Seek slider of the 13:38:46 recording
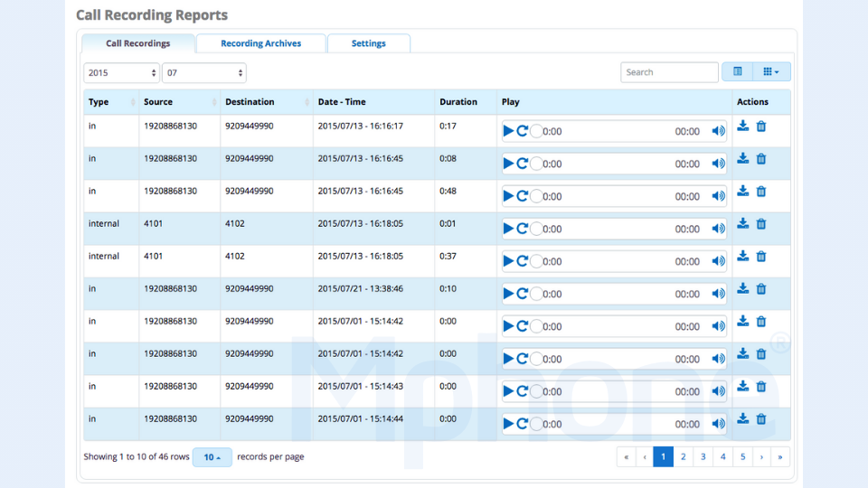The height and width of the screenshot is (488, 868). 536,294
